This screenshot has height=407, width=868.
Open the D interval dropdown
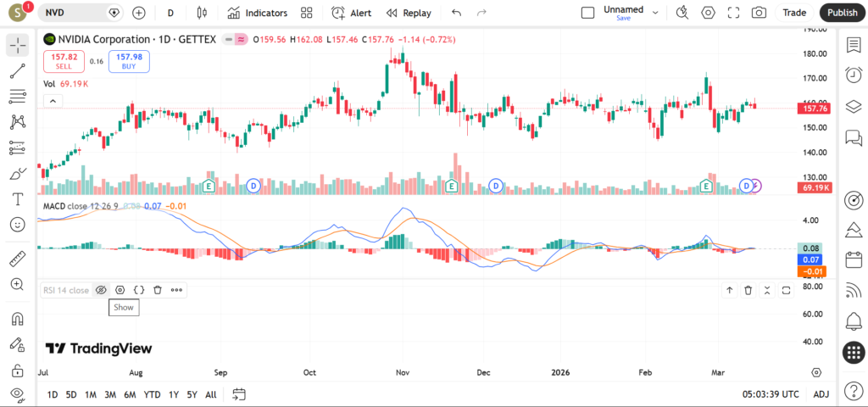tap(170, 13)
